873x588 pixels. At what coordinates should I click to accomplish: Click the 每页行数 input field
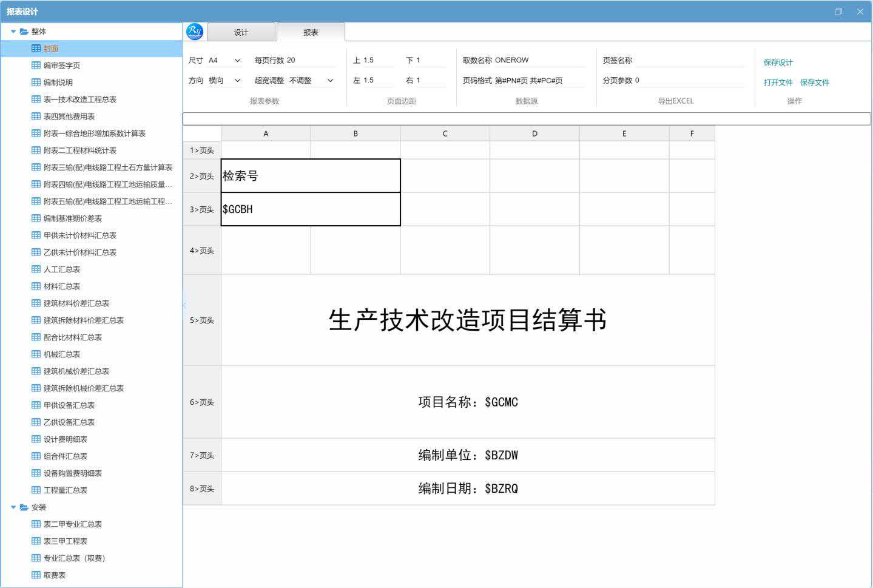(x=309, y=61)
